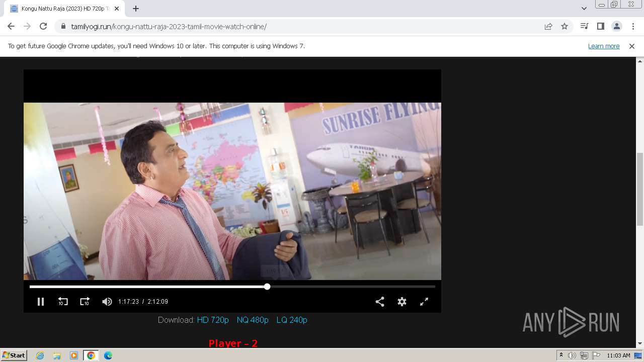Show hidden system tray icons
The height and width of the screenshot is (362, 644).
click(x=561, y=355)
